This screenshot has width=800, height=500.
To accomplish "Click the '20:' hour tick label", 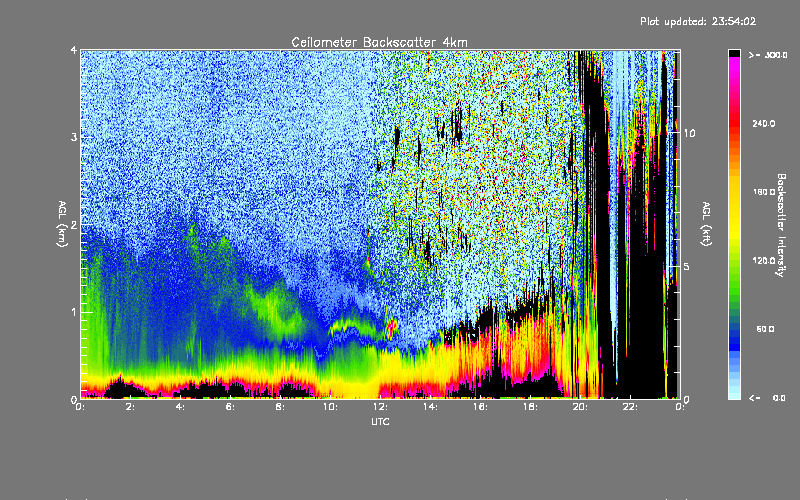I will [580, 407].
